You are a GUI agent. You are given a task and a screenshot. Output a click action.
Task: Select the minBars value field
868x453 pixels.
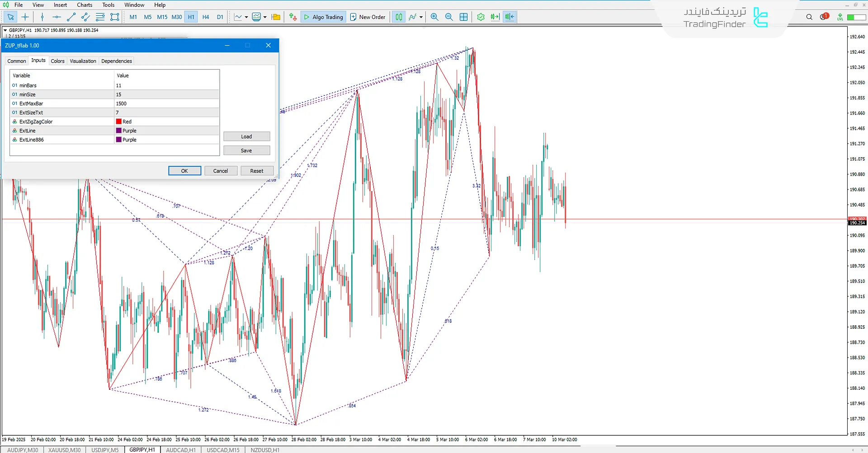click(166, 85)
